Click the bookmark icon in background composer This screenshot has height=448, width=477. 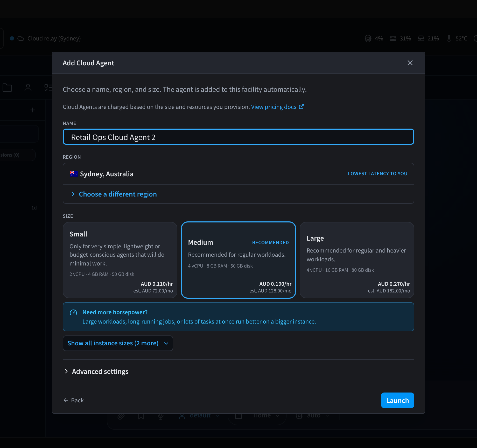pos(141,416)
